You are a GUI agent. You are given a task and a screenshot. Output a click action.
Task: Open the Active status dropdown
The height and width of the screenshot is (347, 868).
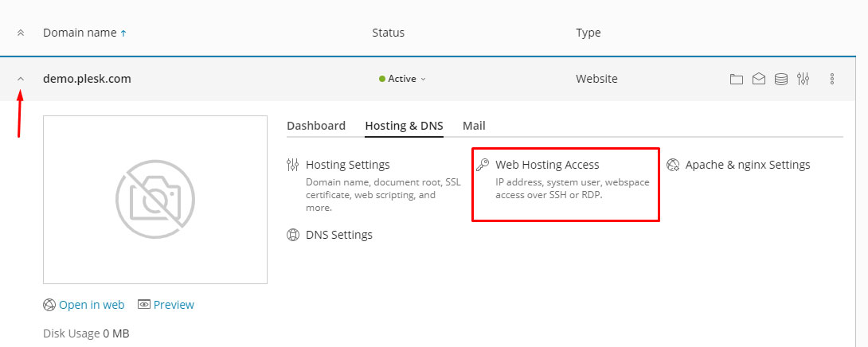coord(402,79)
